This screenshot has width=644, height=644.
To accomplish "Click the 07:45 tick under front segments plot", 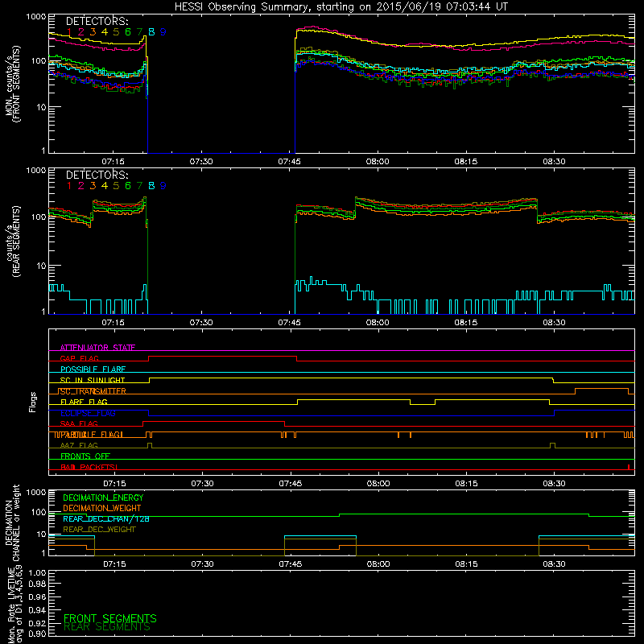I will click(x=290, y=162).
